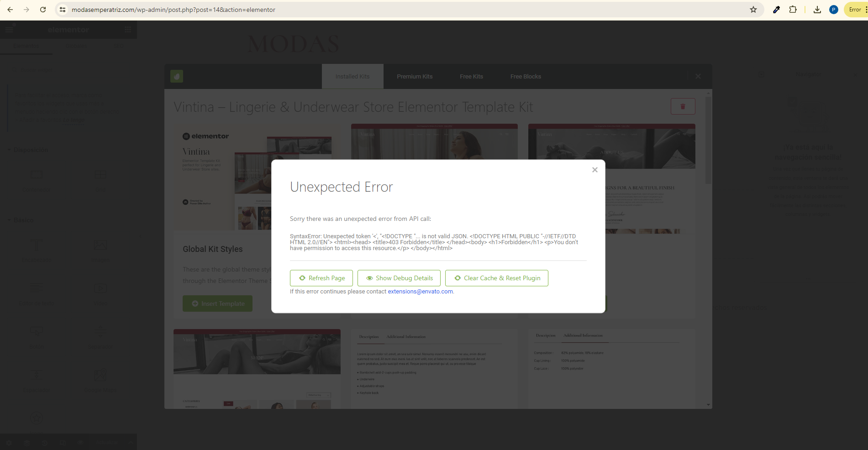Select the Editor de texto widget
The image size is (868, 450).
coord(37,294)
